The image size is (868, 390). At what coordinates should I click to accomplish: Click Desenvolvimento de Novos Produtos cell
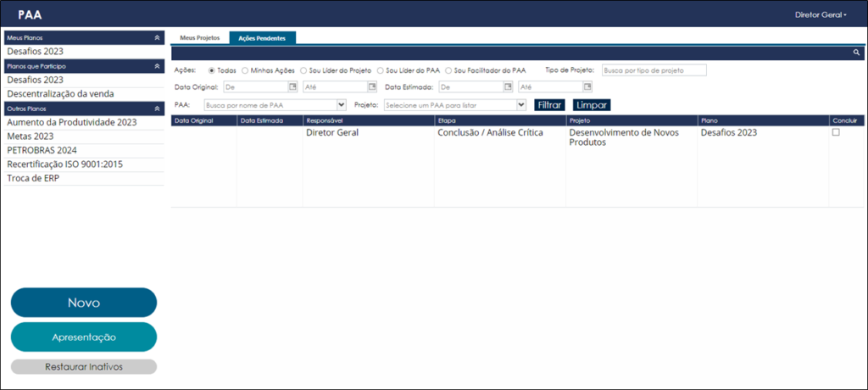click(x=624, y=137)
